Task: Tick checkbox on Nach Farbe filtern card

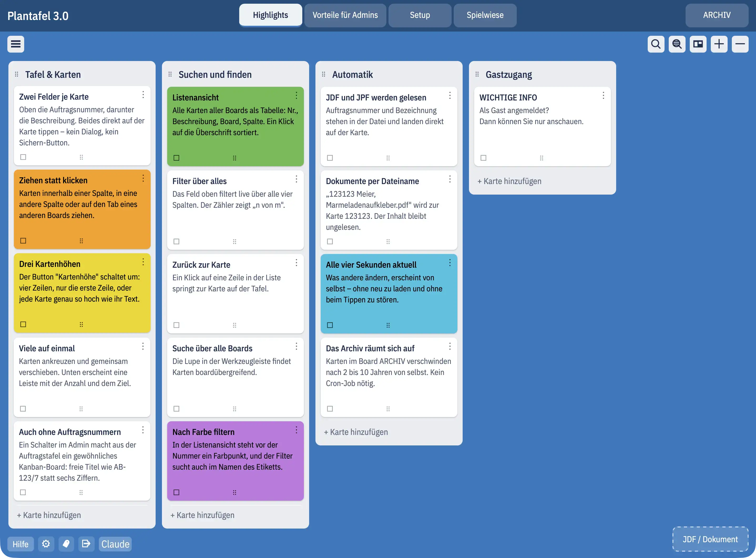Action: (176, 492)
